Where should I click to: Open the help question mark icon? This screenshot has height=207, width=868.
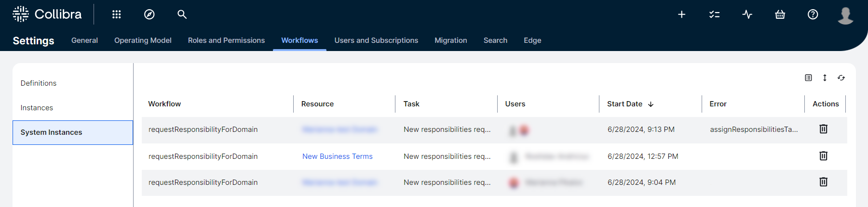click(813, 14)
